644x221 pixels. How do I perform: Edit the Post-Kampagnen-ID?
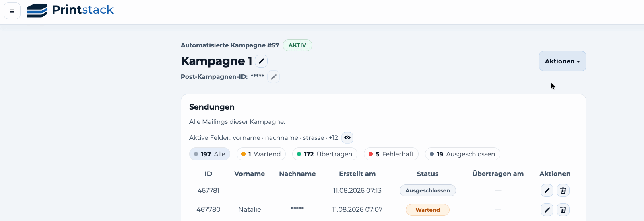point(274,77)
